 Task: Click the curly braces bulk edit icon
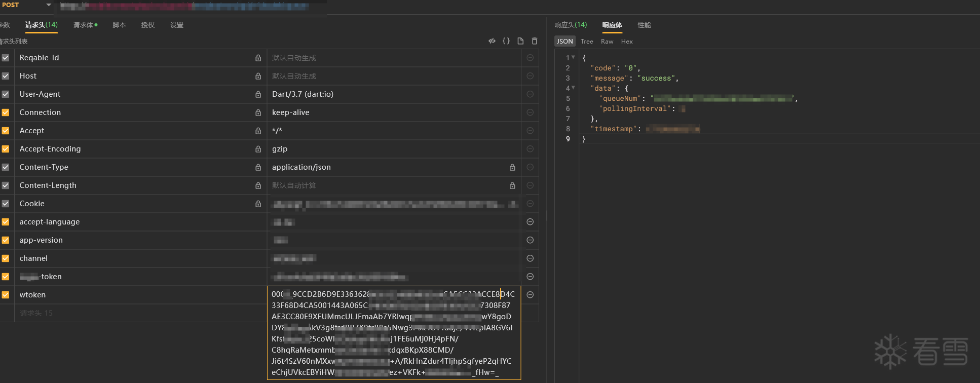point(506,41)
